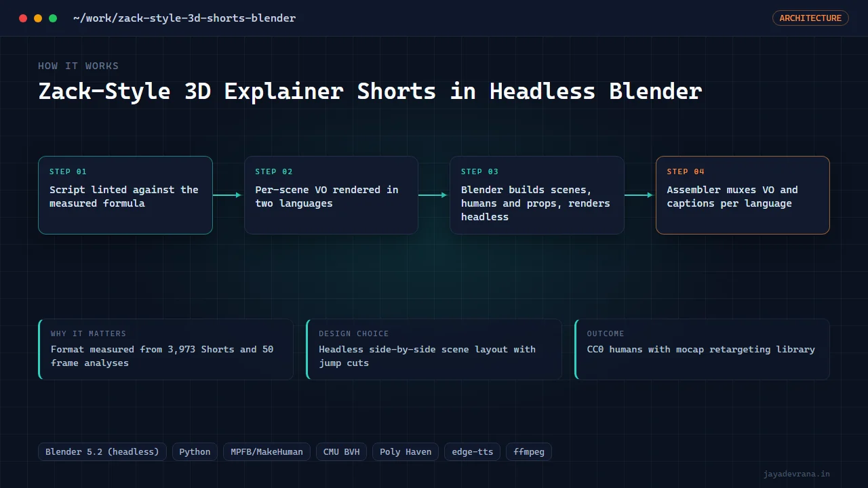Click the edge-tts chip

473,452
